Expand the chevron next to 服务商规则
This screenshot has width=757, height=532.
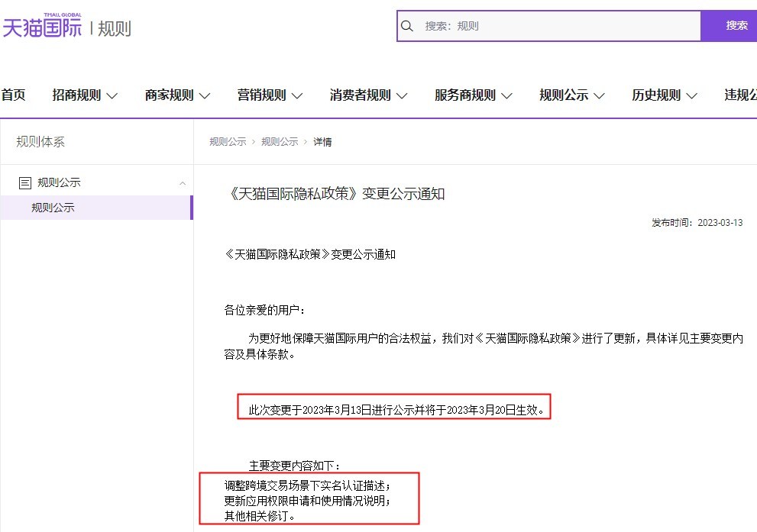[507, 96]
